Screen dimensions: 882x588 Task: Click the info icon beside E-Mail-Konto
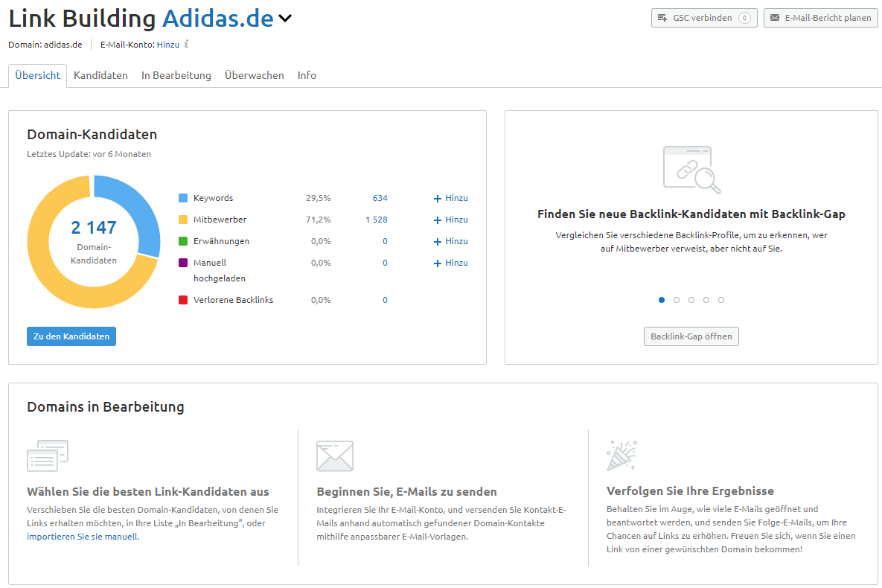click(x=186, y=44)
